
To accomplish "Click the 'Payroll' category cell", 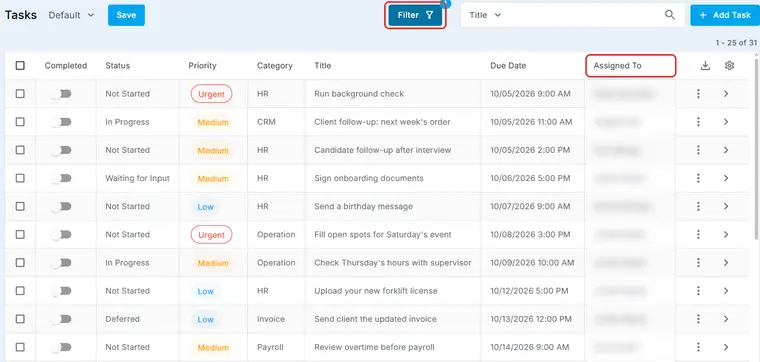I will point(270,347).
